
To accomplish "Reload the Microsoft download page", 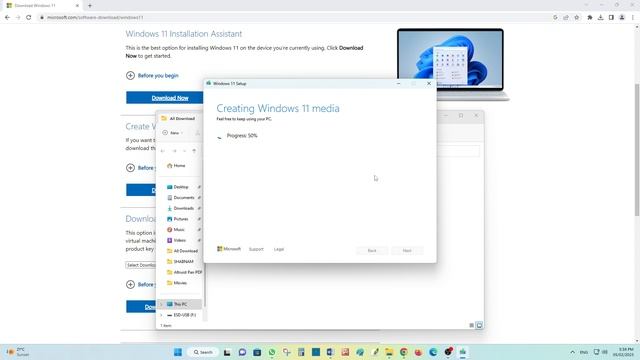I will 29,18.
